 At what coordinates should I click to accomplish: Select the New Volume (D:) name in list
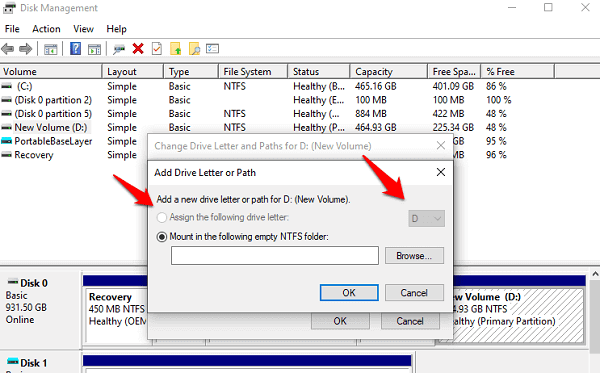51,127
